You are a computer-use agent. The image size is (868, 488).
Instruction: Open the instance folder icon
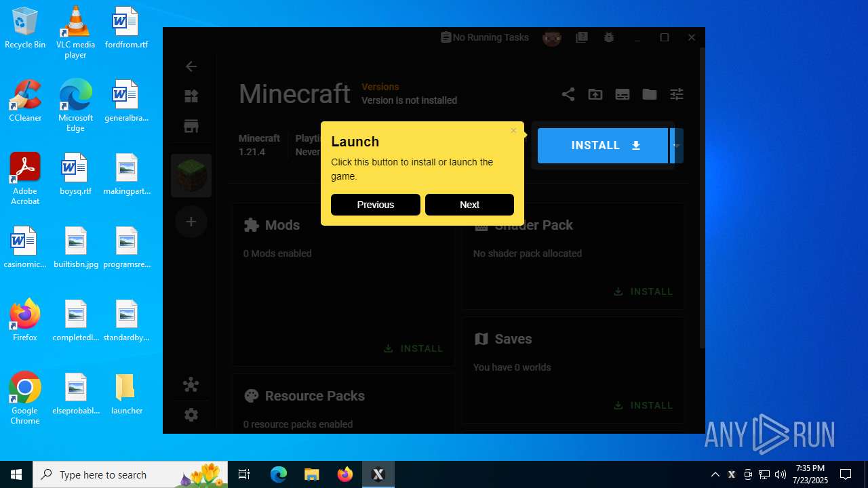tap(650, 94)
